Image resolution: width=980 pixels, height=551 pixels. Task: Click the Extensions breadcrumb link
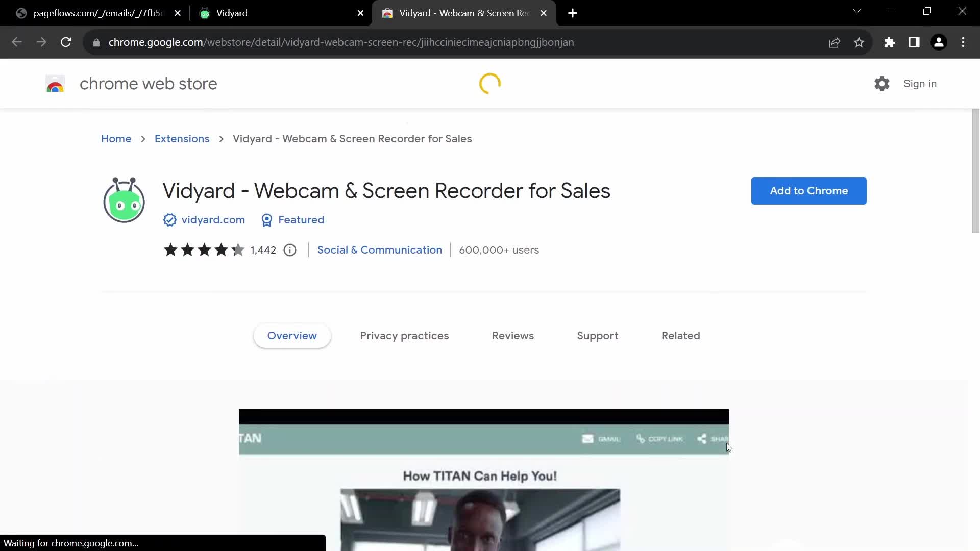click(x=182, y=139)
